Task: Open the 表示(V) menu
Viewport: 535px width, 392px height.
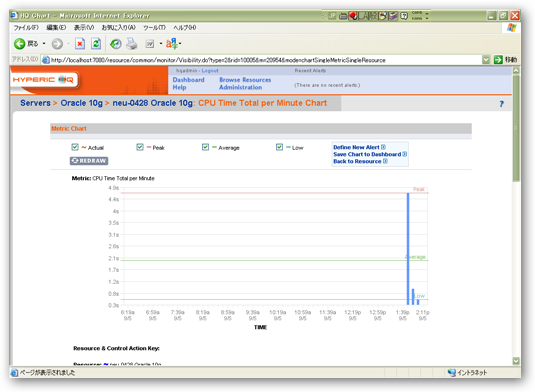Action: [x=84, y=28]
